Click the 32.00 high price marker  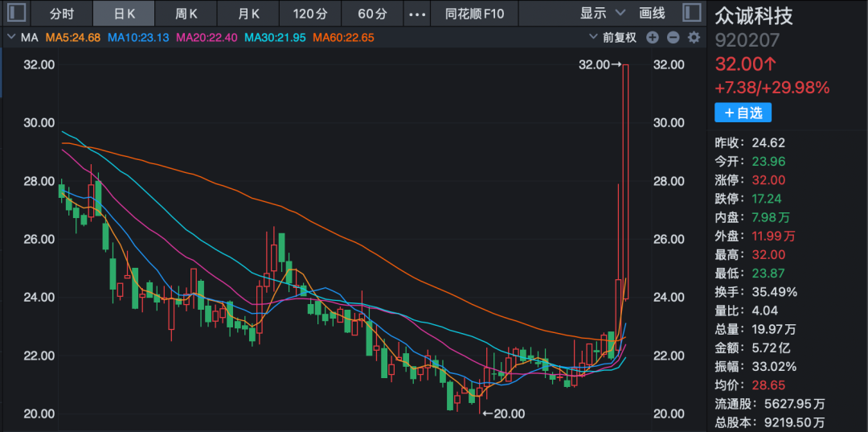pyautogui.click(x=600, y=65)
